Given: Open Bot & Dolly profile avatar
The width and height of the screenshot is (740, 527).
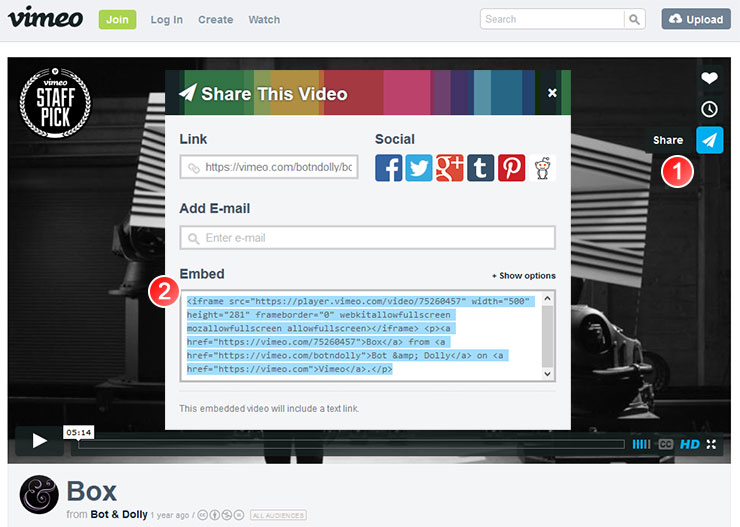Looking at the screenshot, I should (x=39, y=494).
